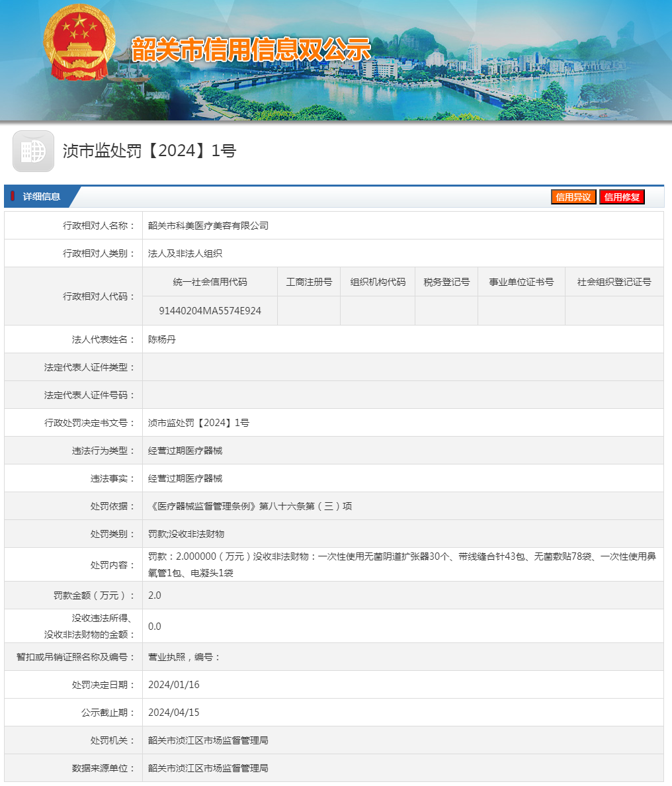Click column header 统一社会信用代码
The image size is (672, 786).
[210, 283]
